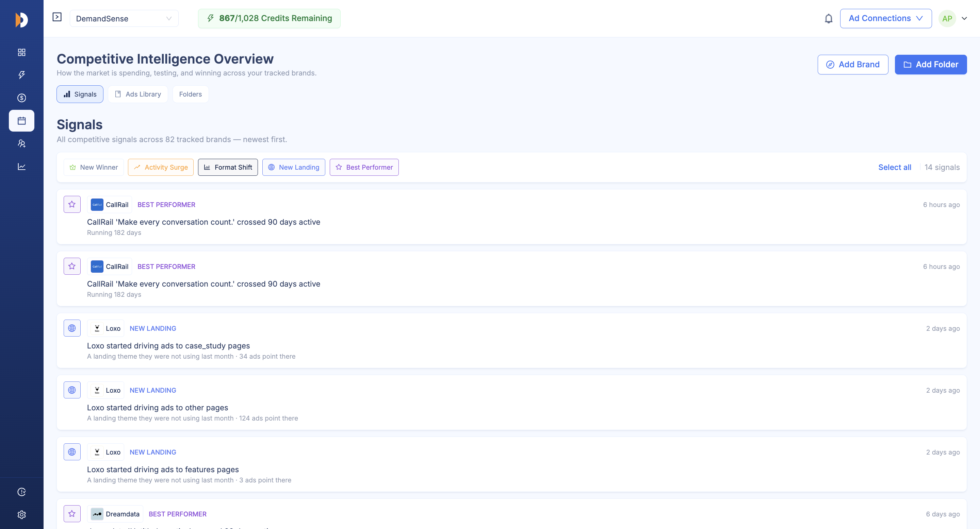The height and width of the screenshot is (529, 980).
Task: Switch to the Ads Library tab
Action: point(138,94)
